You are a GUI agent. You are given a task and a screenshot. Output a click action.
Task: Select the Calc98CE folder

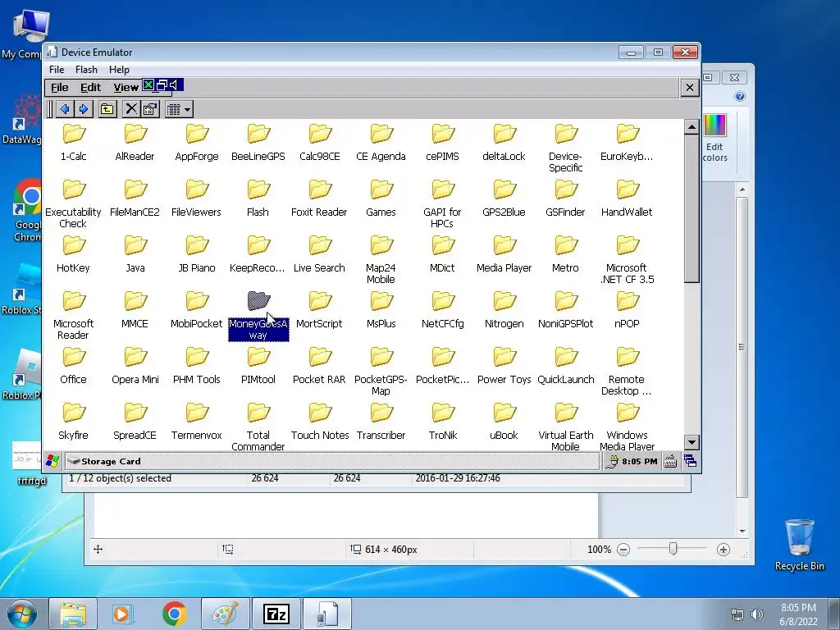(x=320, y=143)
